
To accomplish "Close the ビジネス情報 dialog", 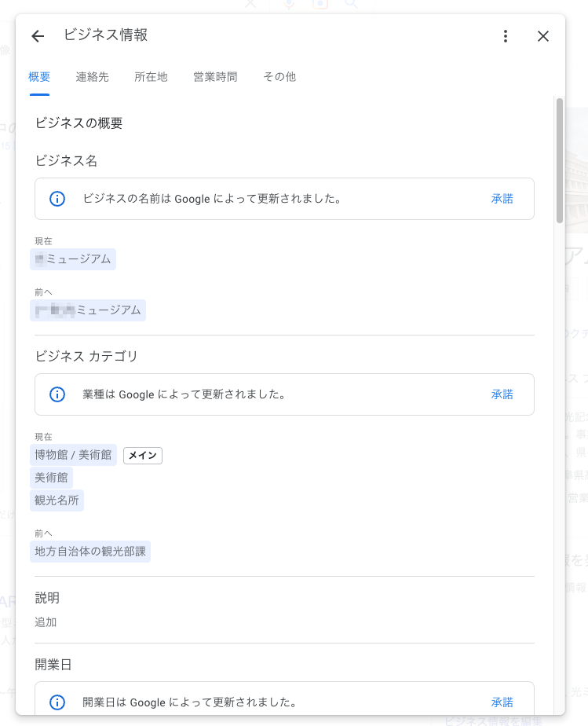I will coord(543,36).
